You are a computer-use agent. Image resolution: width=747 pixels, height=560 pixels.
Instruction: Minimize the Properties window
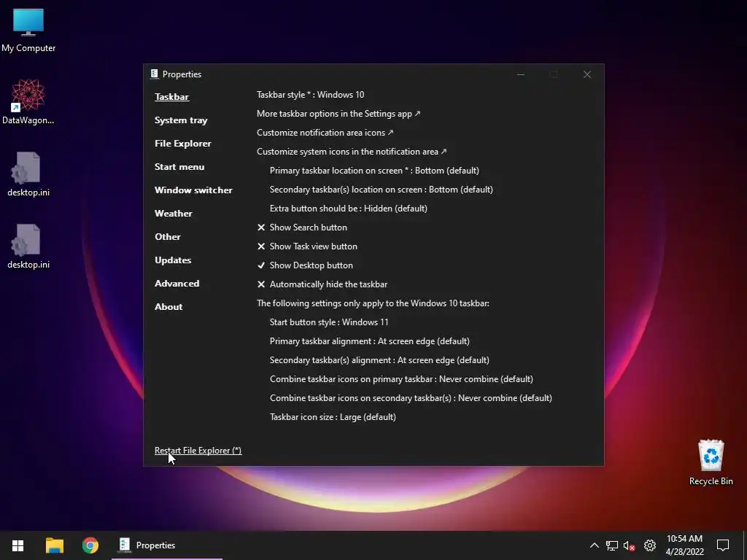[x=521, y=74]
